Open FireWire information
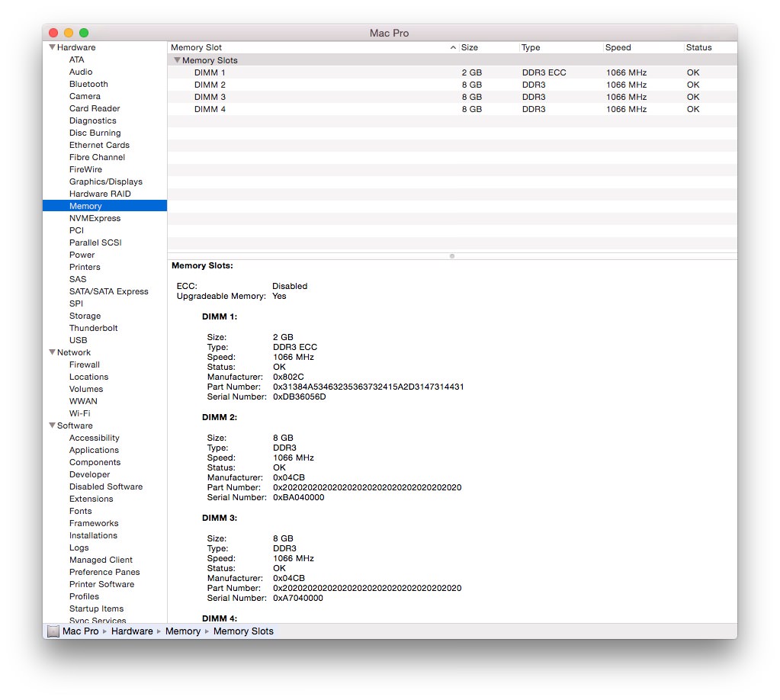The image size is (780, 700). (85, 169)
